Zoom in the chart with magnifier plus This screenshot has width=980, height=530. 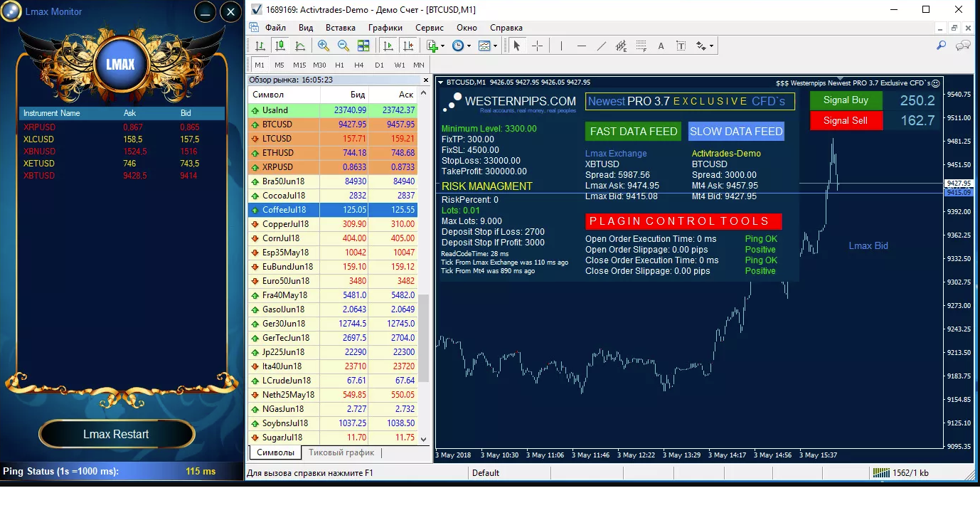click(x=324, y=46)
